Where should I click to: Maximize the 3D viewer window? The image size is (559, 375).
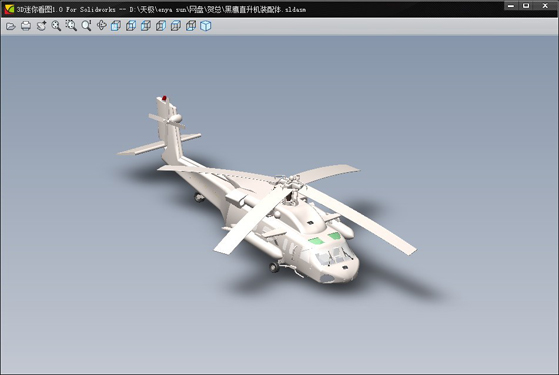(x=526, y=5)
